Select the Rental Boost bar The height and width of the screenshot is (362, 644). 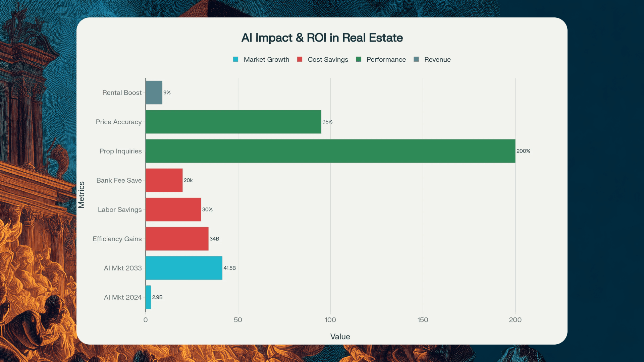point(154,93)
